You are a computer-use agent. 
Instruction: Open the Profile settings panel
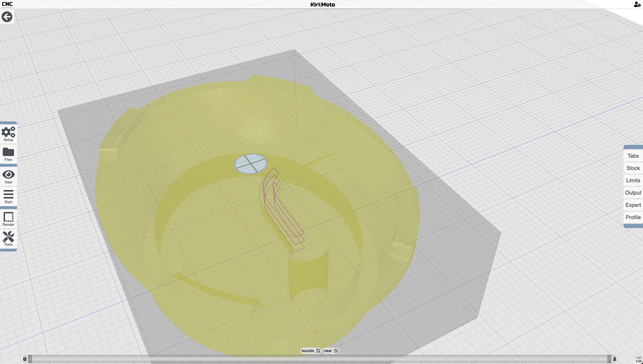633,217
